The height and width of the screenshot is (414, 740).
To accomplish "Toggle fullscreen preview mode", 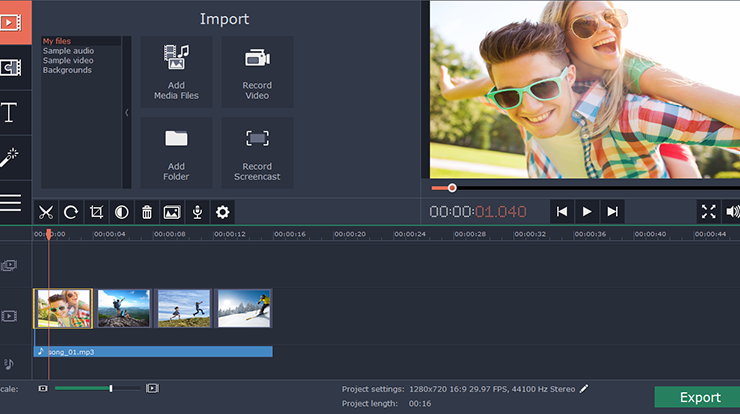I will coord(708,211).
